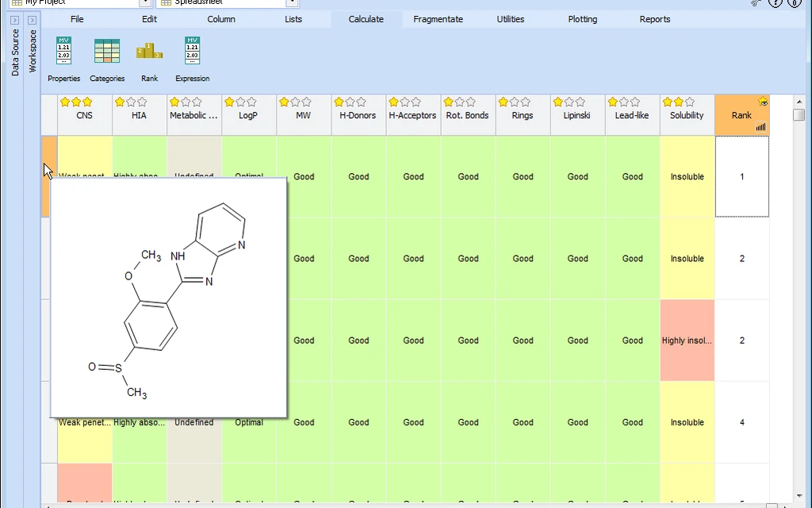The image size is (812, 508).
Task: Set H-Donors column star rating
Action: click(350, 102)
